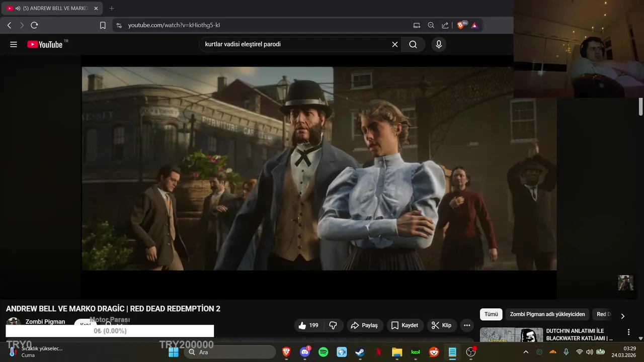This screenshot has width=644, height=362.
Task: Create a clip with Klip button
Action: pyautogui.click(x=441, y=325)
